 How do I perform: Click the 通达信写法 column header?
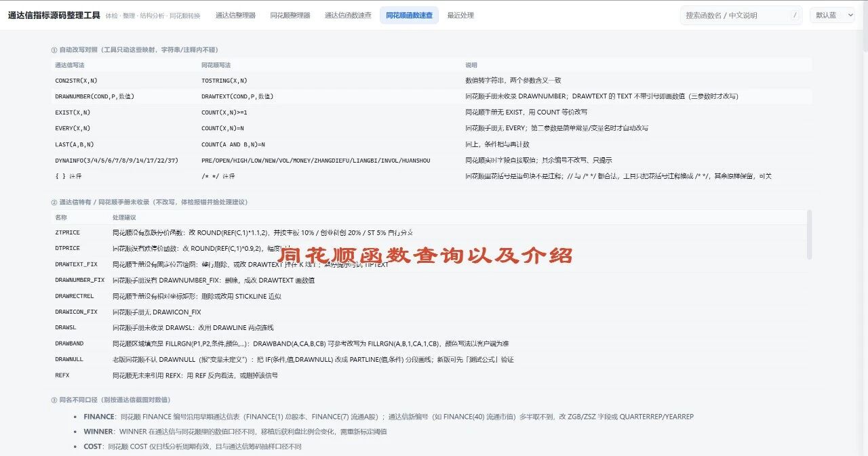70,65
